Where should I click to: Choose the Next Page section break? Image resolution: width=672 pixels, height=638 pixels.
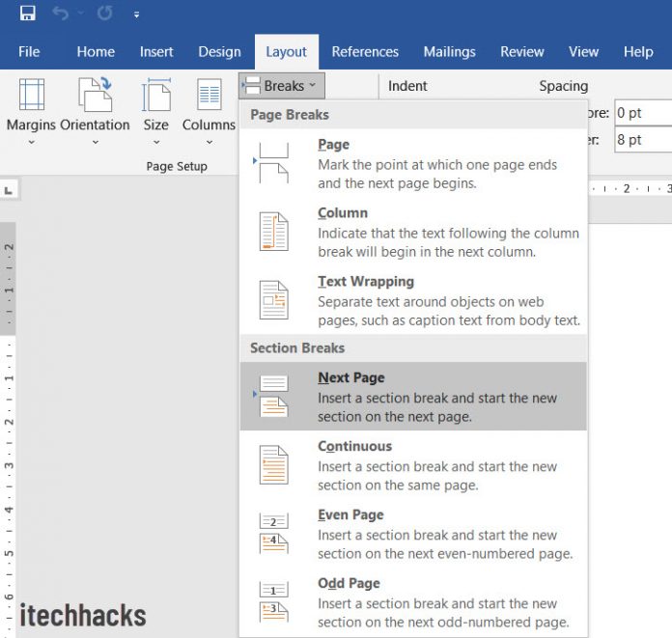coord(413,397)
